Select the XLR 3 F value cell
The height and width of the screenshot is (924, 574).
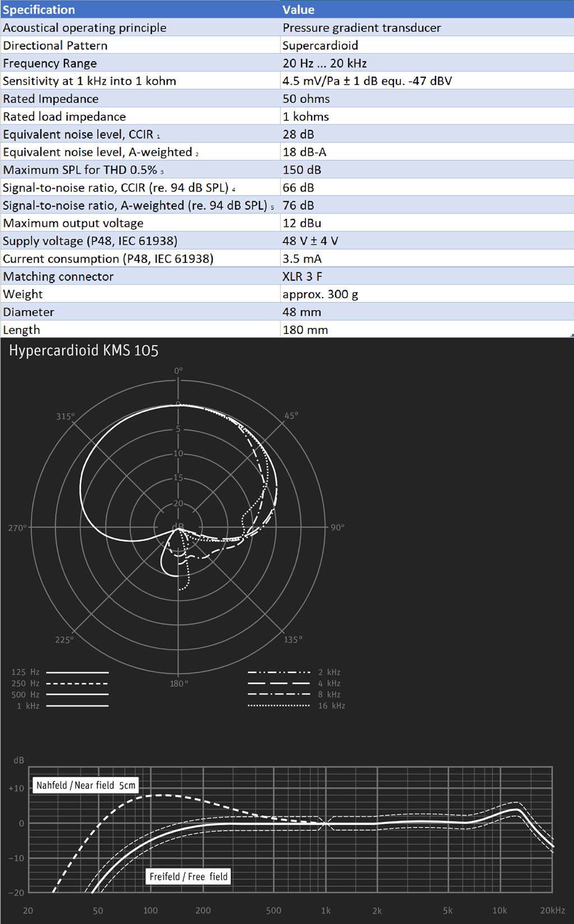click(302, 276)
